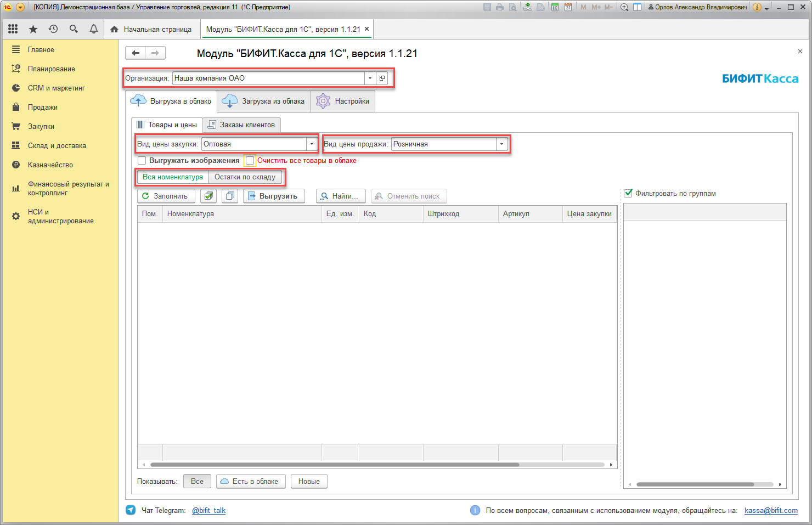
Task: Click check all items icon button
Action: pyautogui.click(x=208, y=196)
